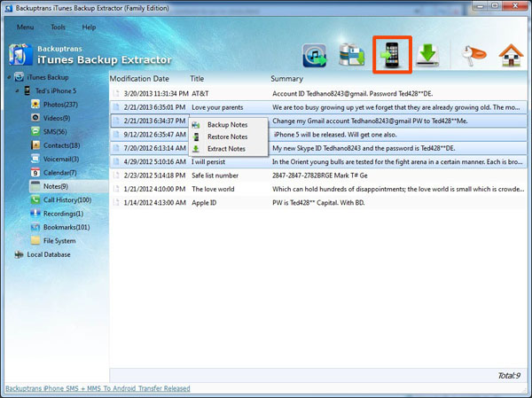Click summary 'PW is Ted428** Capital'
Screen dimensions: 532x398
(318, 203)
